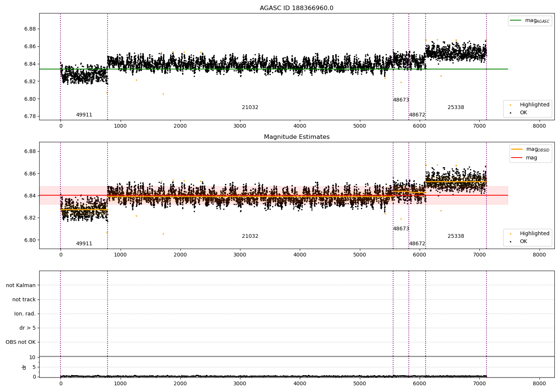The width and height of the screenshot is (560, 392).
Task: Click OBSID label 48672 in Magnitude Estimates plot
Action: (417, 244)
